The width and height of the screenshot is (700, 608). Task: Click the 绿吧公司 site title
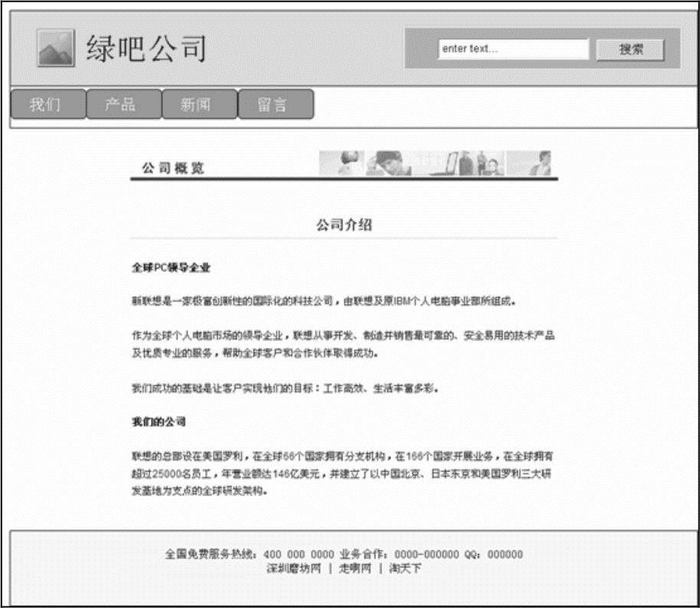click(x=146, y=48)
